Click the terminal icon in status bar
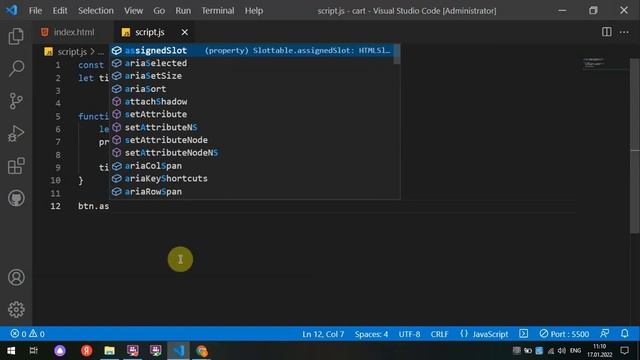 coord(523,334)
